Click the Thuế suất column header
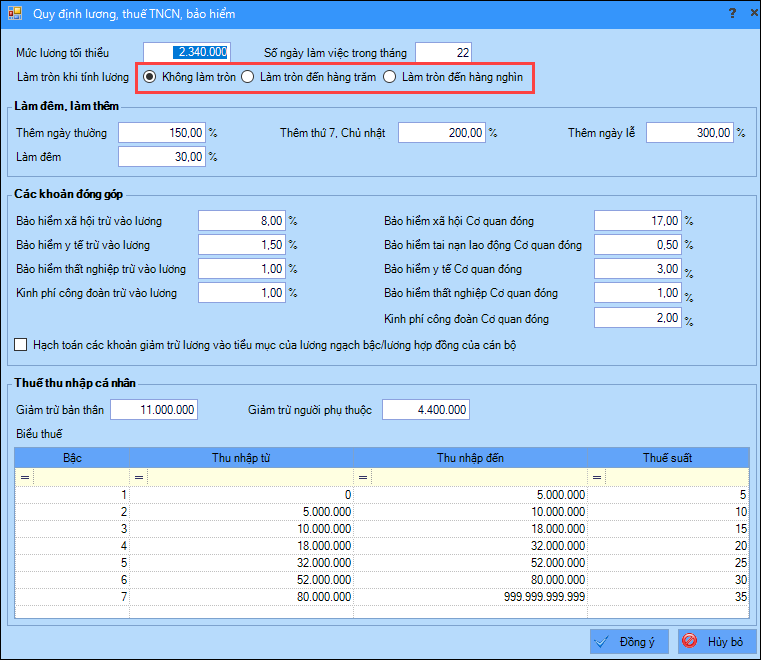Image resolution: width=761 pixels, height=660 pixels. [x=668, y=458]
